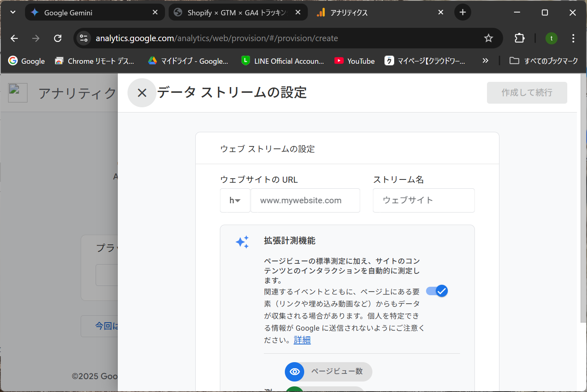
Task: Open the URL protocol dropdown
Action: tap(235, 200)
